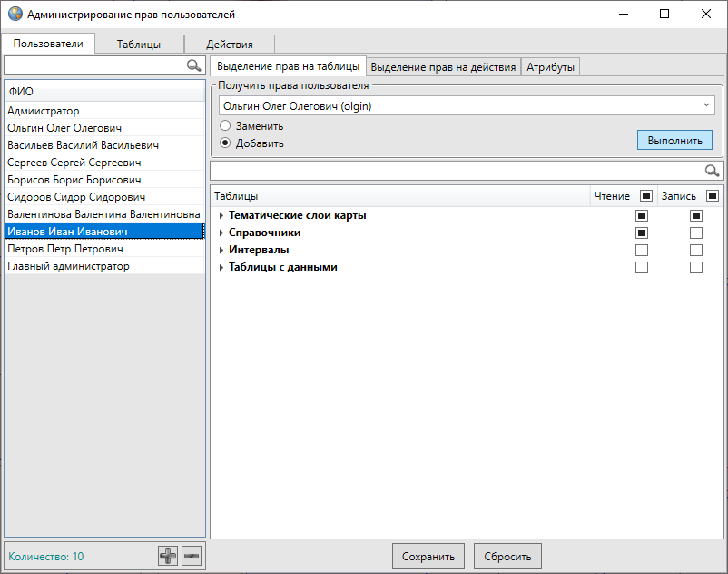
Task: Expand the Таблицы с данными node
Action: [x=221, y=268]
